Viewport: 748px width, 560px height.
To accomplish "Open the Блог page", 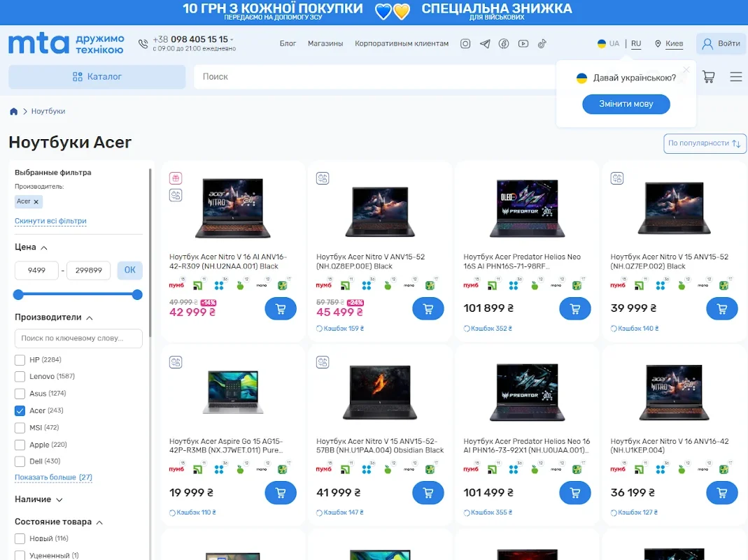I will click(x=288, y=44).
